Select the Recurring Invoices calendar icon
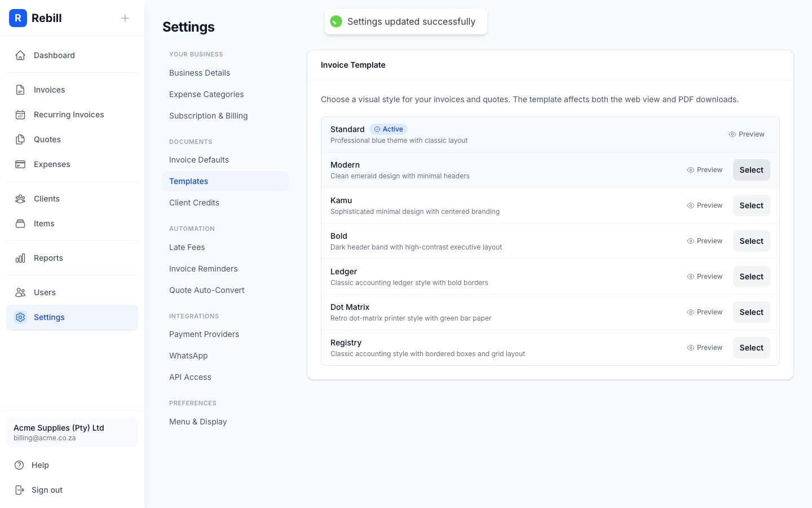The image size is (812, 508). (20, 114)
